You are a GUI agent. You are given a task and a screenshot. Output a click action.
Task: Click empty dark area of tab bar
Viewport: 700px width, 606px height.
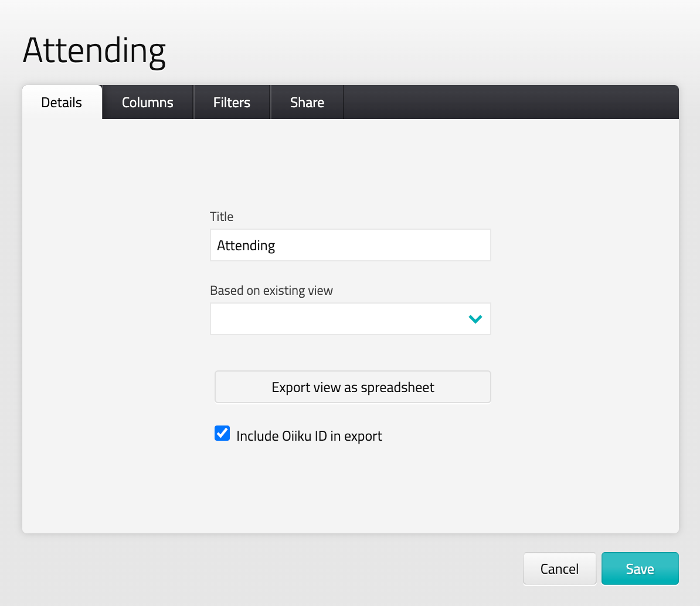tap(510, 103)
